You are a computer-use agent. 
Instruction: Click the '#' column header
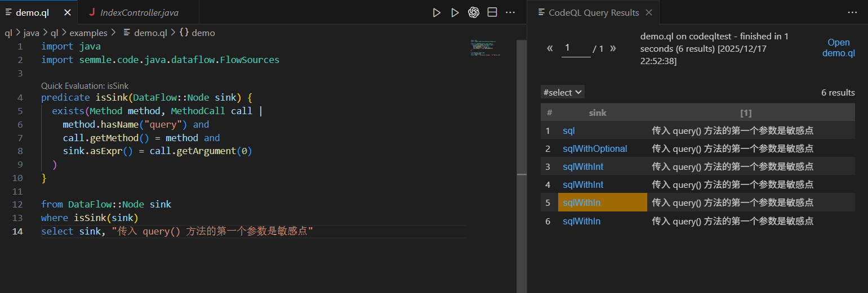coord(549,112)
